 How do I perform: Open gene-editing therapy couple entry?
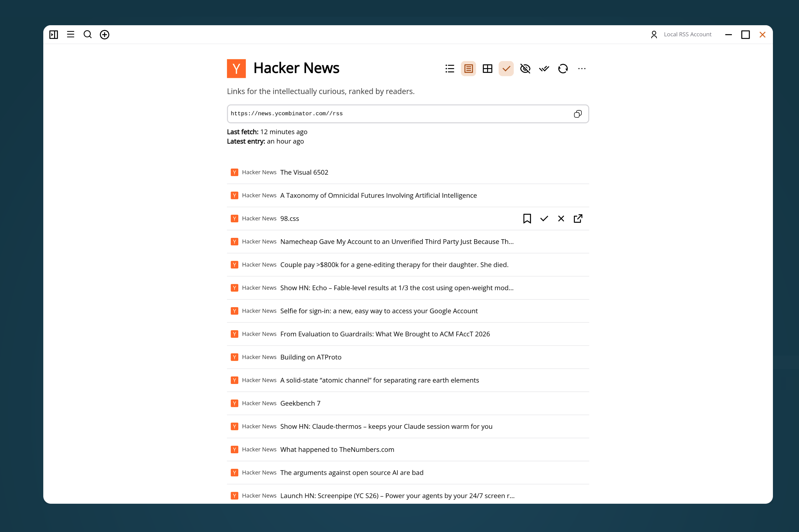(x=408, y=265)
